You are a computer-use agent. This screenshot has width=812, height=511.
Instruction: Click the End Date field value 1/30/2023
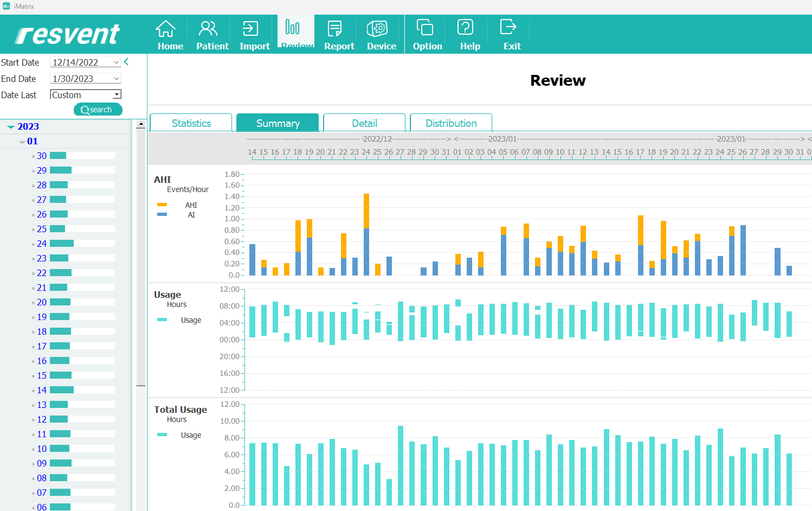click(73, 79)
